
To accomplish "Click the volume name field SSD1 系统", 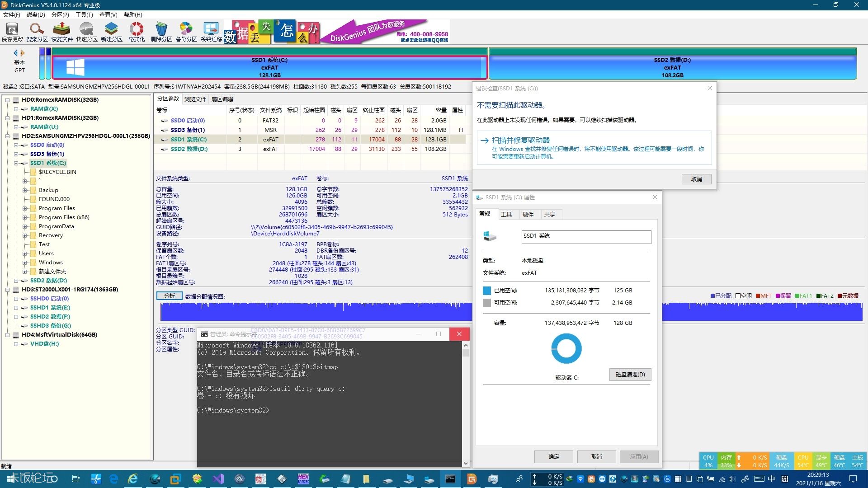I will click(586, 237).
